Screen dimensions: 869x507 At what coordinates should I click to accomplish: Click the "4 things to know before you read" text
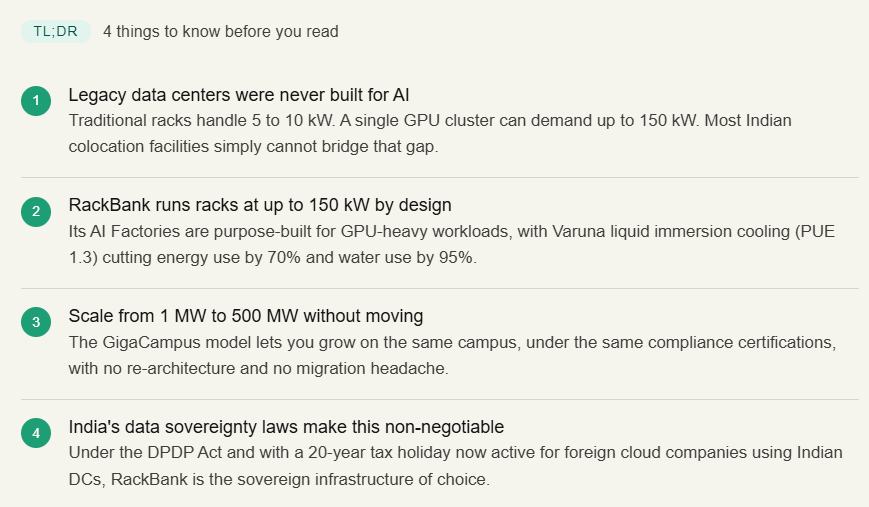click(x=220, y=31)
